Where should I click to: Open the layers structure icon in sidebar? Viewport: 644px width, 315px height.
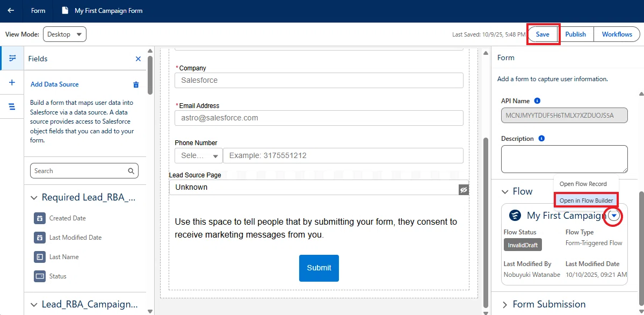point(12,106)
